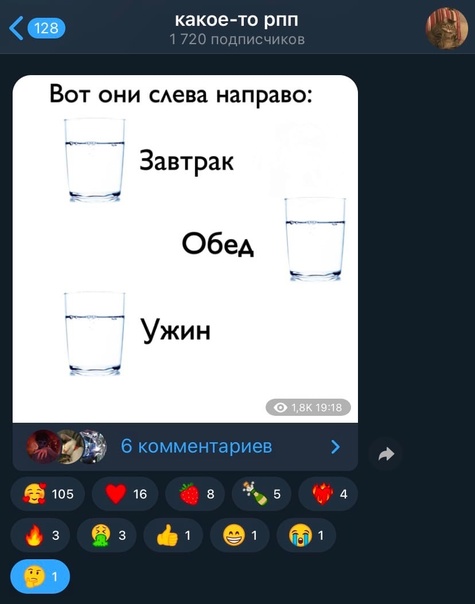
Task: Add the crying face reaction
Action: [306, 535]
